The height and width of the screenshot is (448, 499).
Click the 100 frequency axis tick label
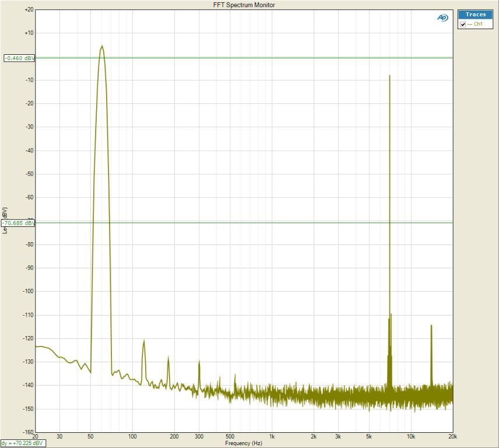(132, 436)
